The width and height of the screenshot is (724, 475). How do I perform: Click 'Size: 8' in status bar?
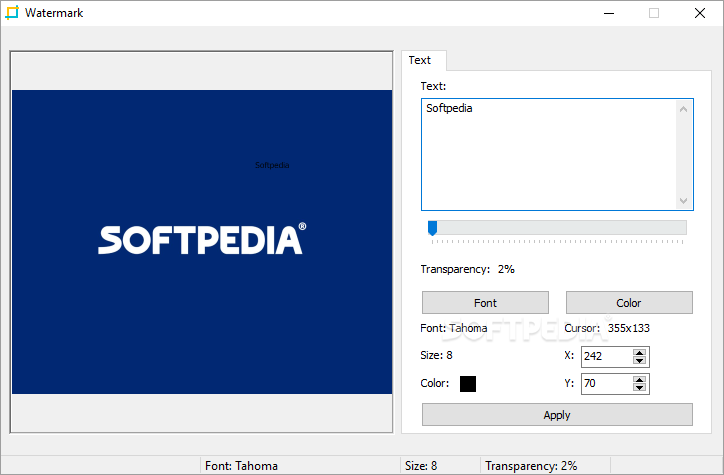(x=421, y=466)
